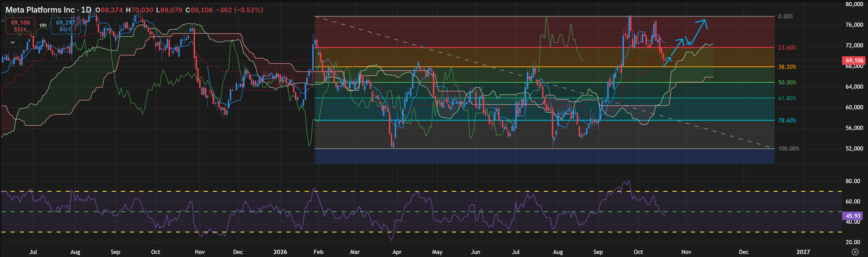The width and height of the screenshot is (868, 257).
Task: Click the Meta Platforms Inc symbol title
Action: point(40,10)
